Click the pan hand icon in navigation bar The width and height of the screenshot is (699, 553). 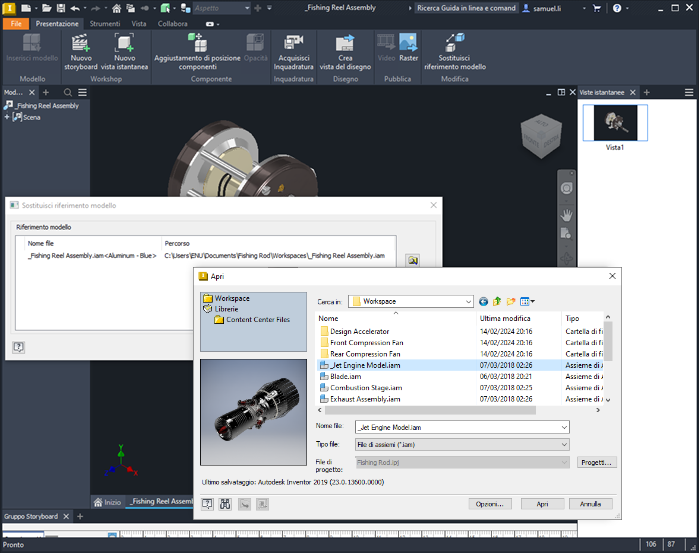[566, 216]
